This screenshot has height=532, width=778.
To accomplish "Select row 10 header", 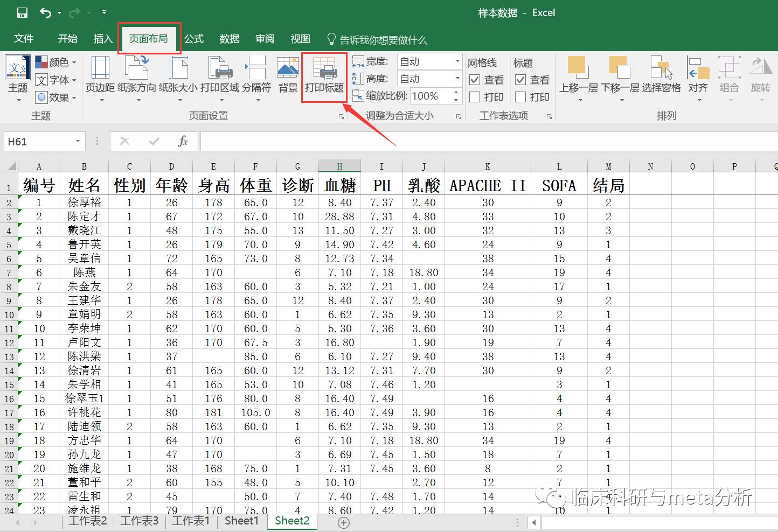I will click(9, 315).
